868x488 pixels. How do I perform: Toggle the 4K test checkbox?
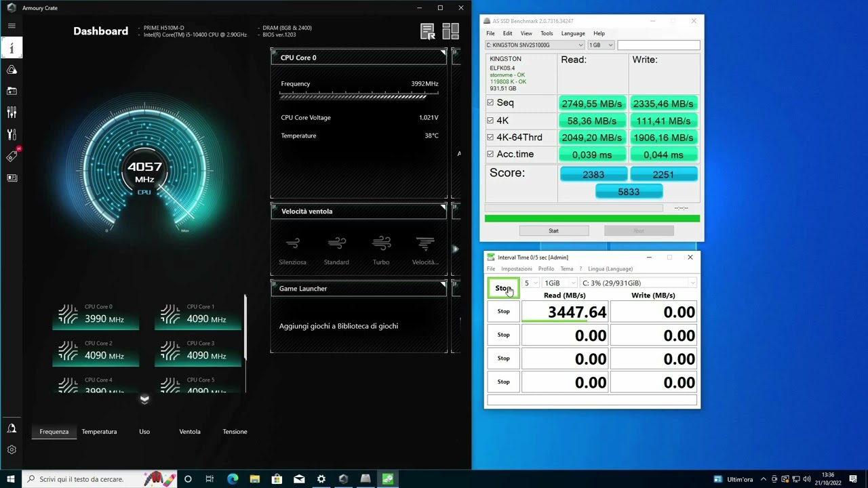tap(490, 121)
